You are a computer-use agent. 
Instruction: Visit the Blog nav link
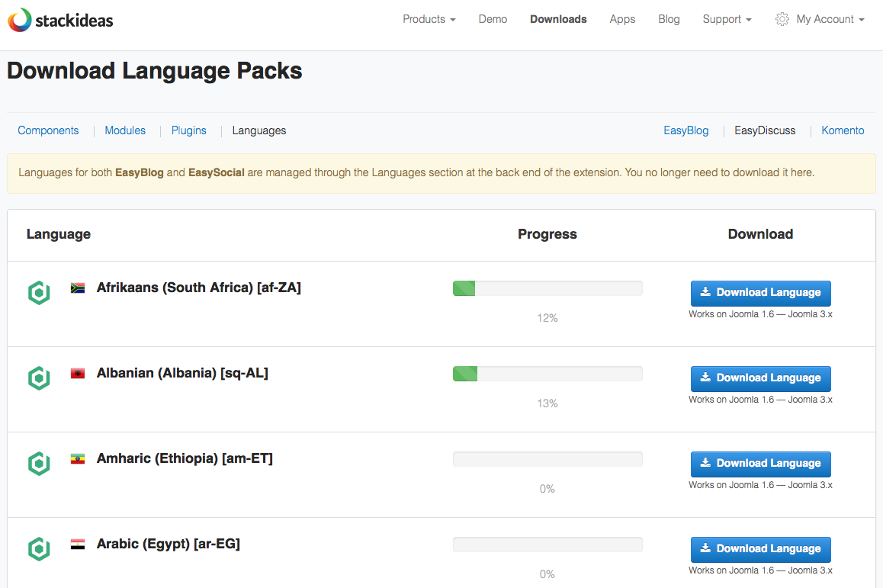tap(669, 19)
